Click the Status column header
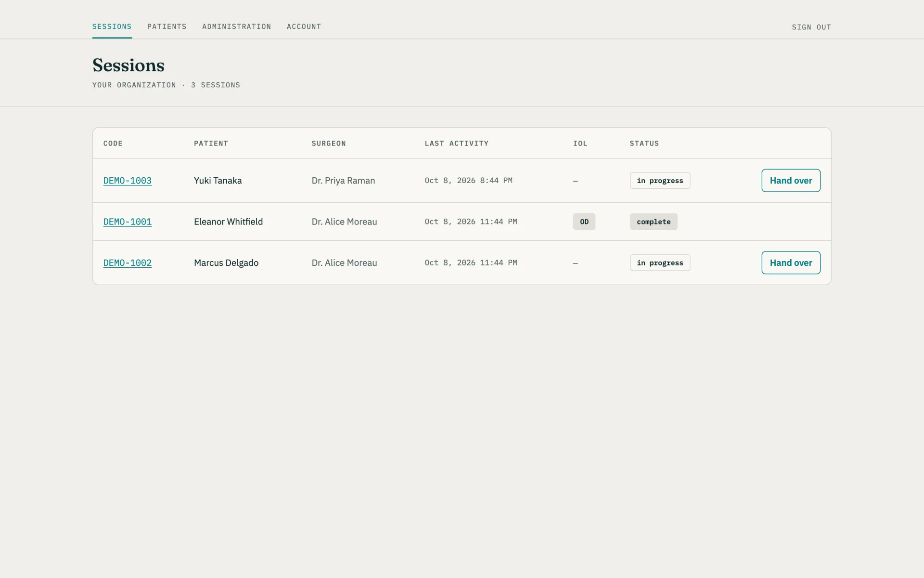Viewport: 924px width, 578px height. click(644, 144)
